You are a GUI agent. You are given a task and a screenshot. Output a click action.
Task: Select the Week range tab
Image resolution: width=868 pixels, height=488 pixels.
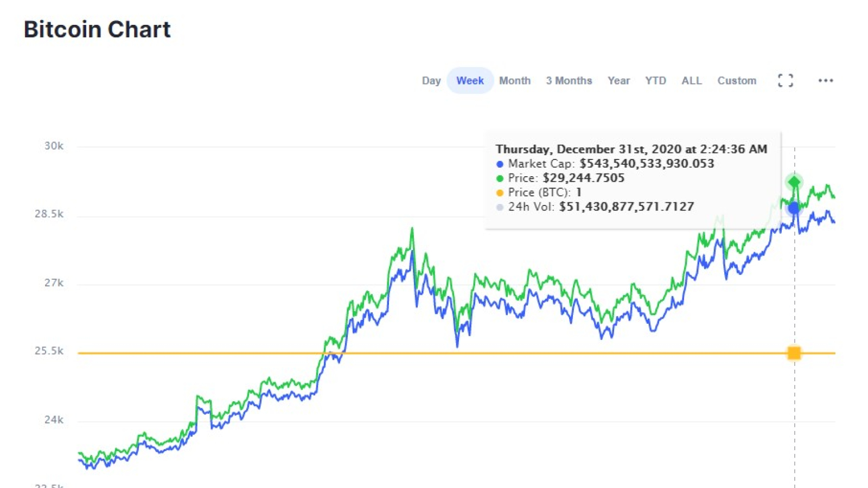pos(470,81)
